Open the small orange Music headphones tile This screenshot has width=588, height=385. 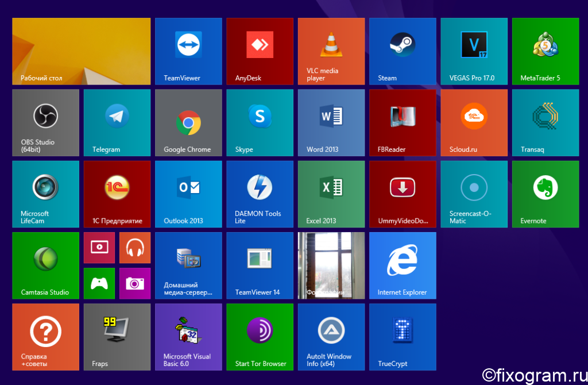(135, 248)
